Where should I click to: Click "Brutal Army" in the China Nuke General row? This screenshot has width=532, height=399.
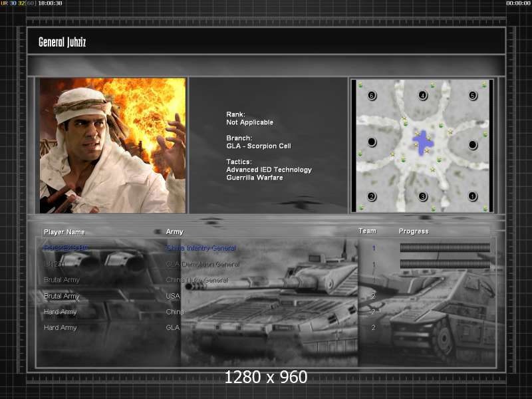point(61,280)
